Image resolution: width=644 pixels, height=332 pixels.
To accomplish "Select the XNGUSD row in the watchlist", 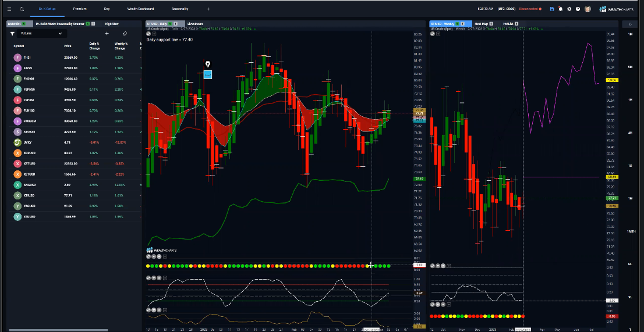I will [75, 185].
